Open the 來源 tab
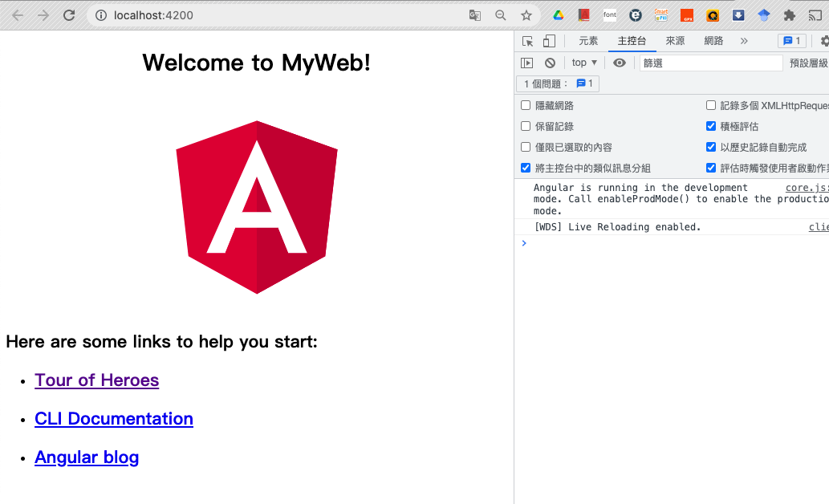Viewport: 829px width, 504px height. 675,41
